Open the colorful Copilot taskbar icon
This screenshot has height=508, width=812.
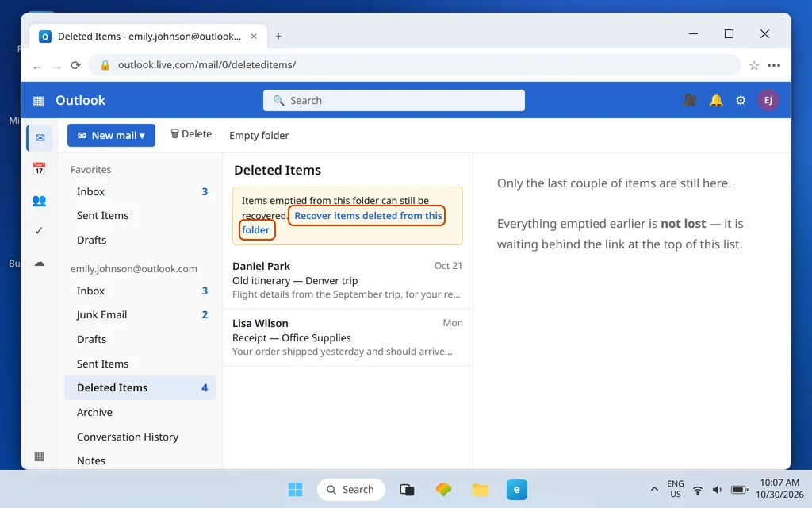[443, 489]
